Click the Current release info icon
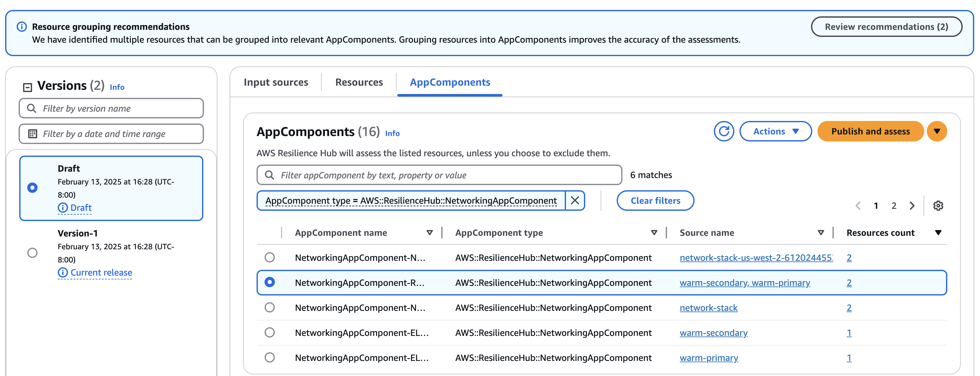This screenshot has height=376, width=980. click(63, 272)
